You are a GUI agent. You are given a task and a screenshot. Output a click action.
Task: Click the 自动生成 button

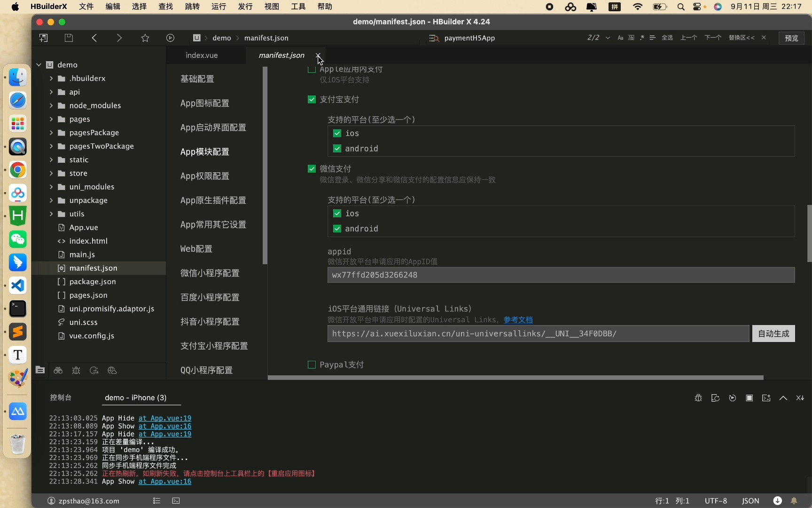(x=773, y=334)
